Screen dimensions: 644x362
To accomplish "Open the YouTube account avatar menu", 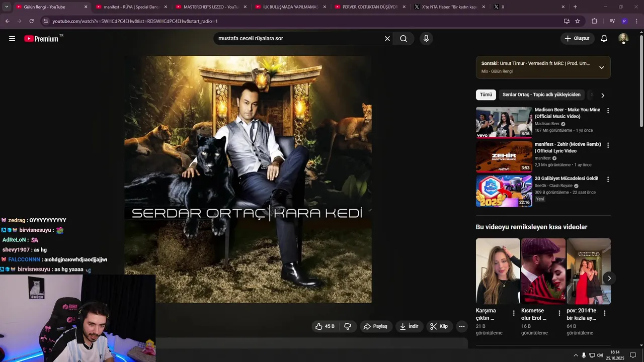I will point(623,39).
